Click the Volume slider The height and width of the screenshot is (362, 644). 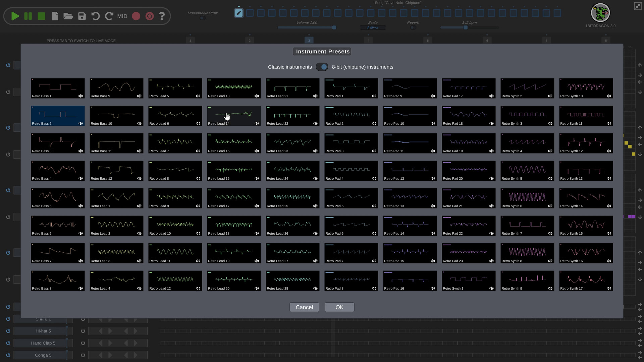[307, 27]
